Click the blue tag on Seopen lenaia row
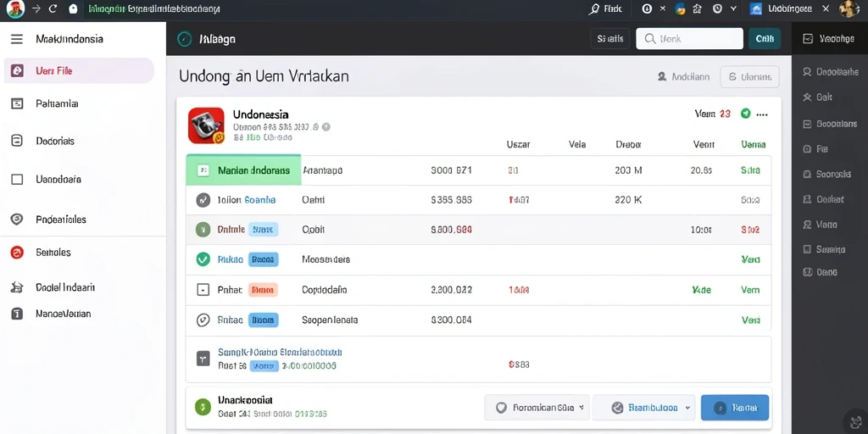868x434 pixels. (263, 320)
